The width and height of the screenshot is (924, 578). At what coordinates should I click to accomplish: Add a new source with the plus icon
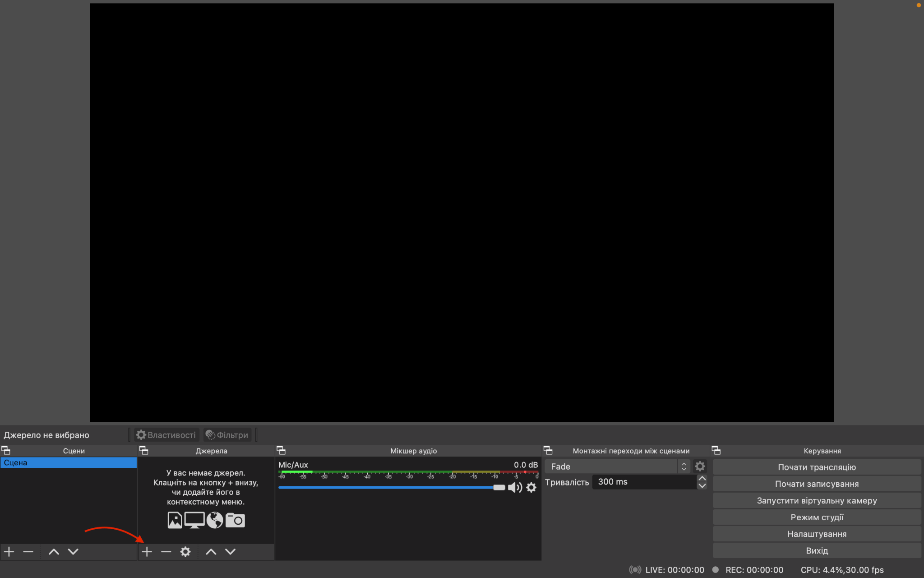click(x=147, y=551)
